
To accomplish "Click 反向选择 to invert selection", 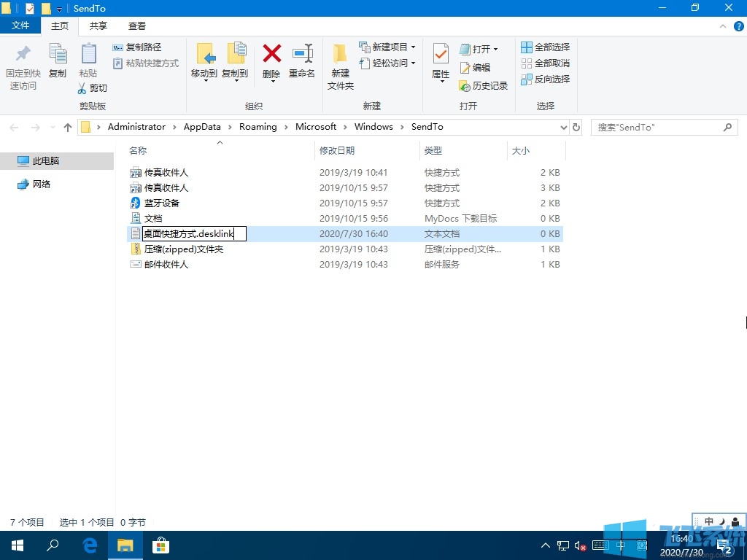I will point(546,79).
